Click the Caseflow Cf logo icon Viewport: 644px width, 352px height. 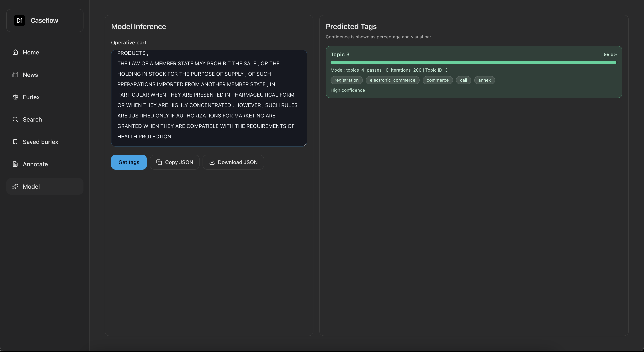19,21
